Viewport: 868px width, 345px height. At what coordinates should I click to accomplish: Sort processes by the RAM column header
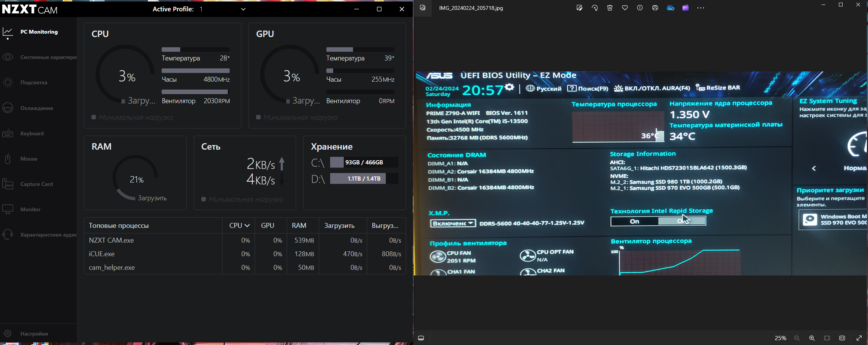299,226
